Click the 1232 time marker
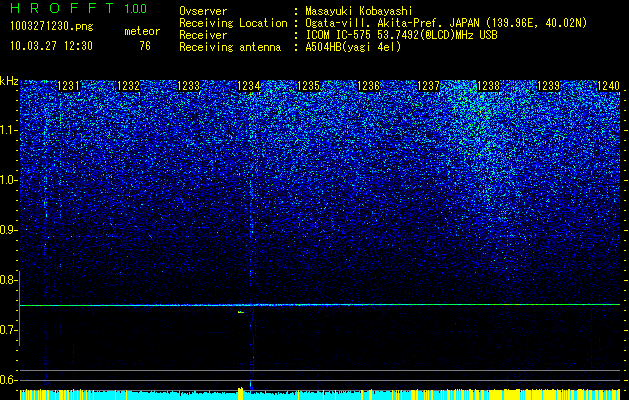 coord(128,86)
